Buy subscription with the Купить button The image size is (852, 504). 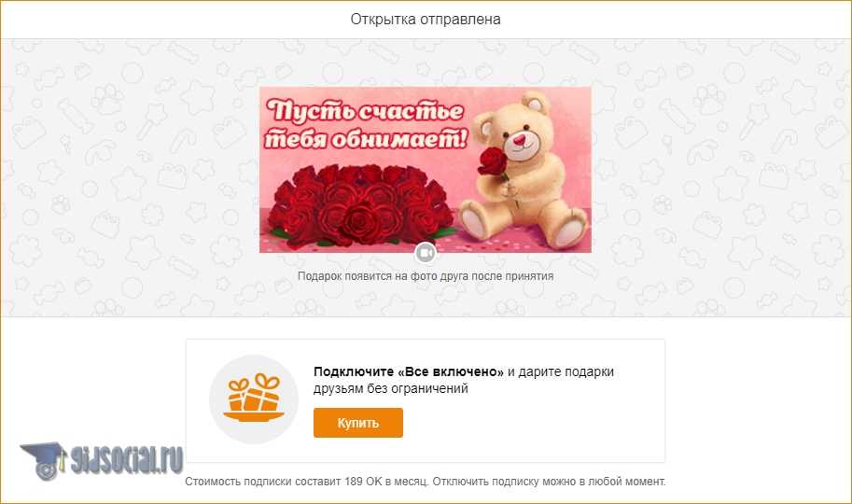358,423
